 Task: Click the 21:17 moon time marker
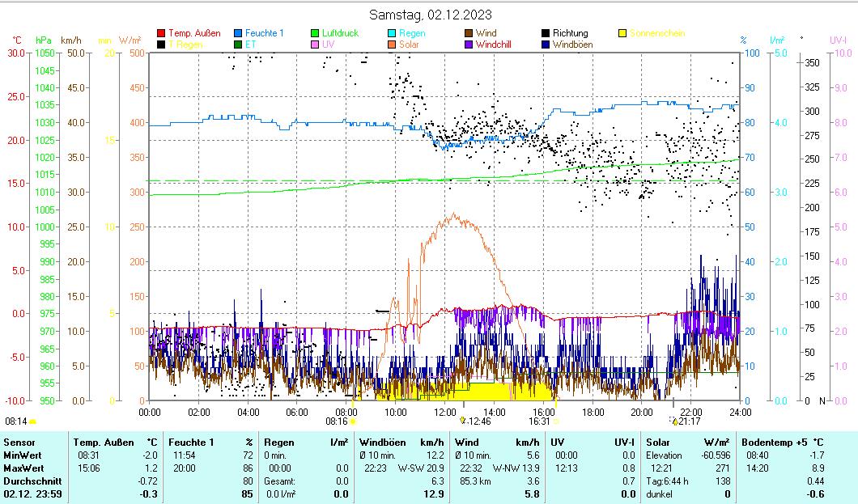690,421
